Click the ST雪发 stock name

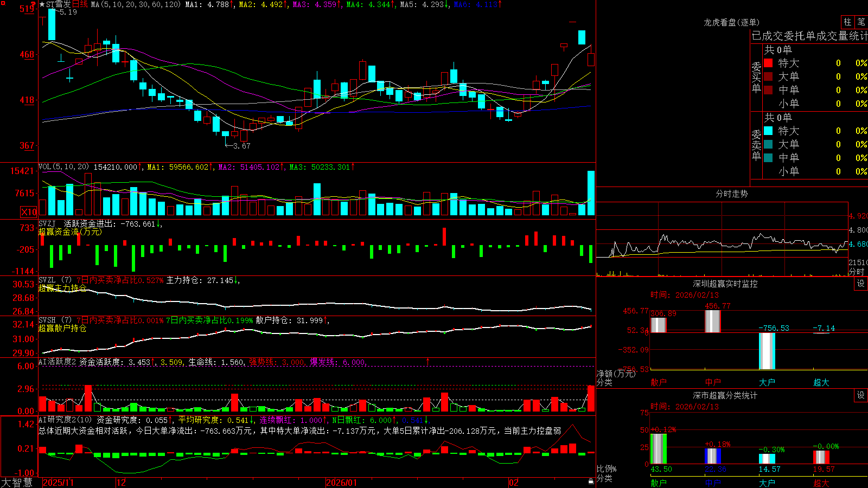(59, 4)
